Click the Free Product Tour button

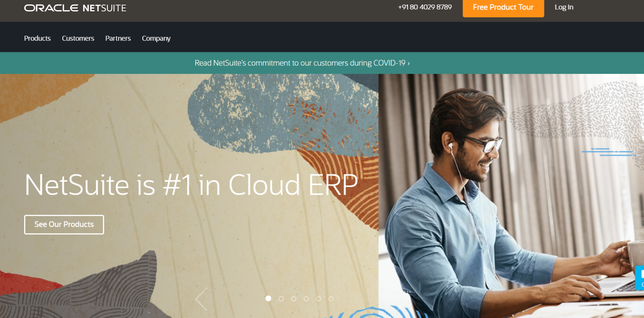coord(503,8)
